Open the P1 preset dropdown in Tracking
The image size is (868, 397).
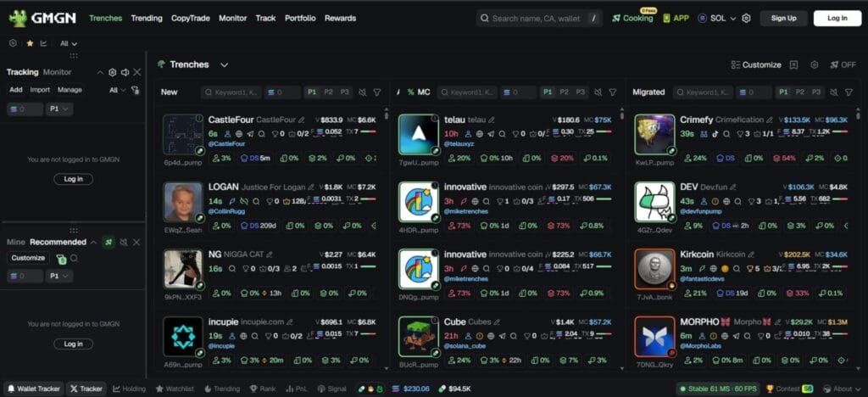click(x=59, y=109)
